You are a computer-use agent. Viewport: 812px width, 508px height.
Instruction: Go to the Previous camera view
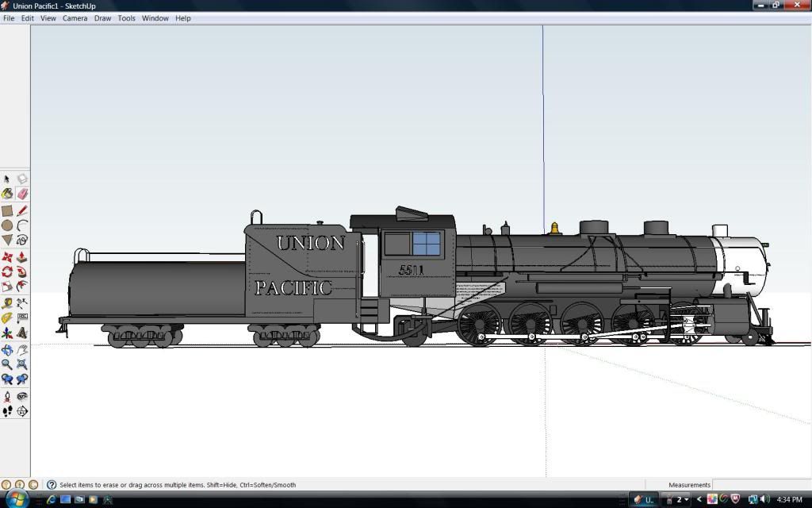click(6, 379)
